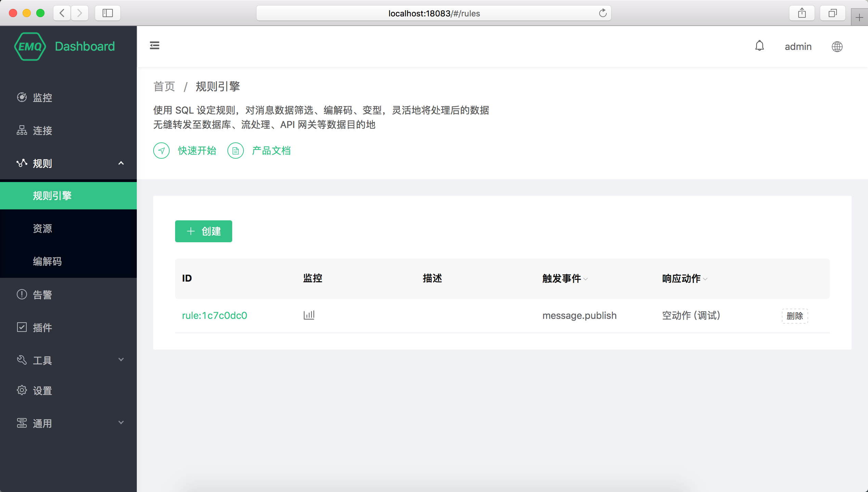Click the browser address bar
This screenshot has width=868, height=492.
point(434,13)
